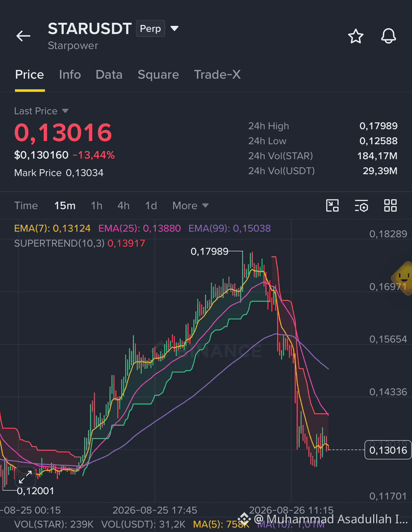Open price alert bell icon
Image resolution: width=412 pixels, height=532 pixels.
(388, 36)
